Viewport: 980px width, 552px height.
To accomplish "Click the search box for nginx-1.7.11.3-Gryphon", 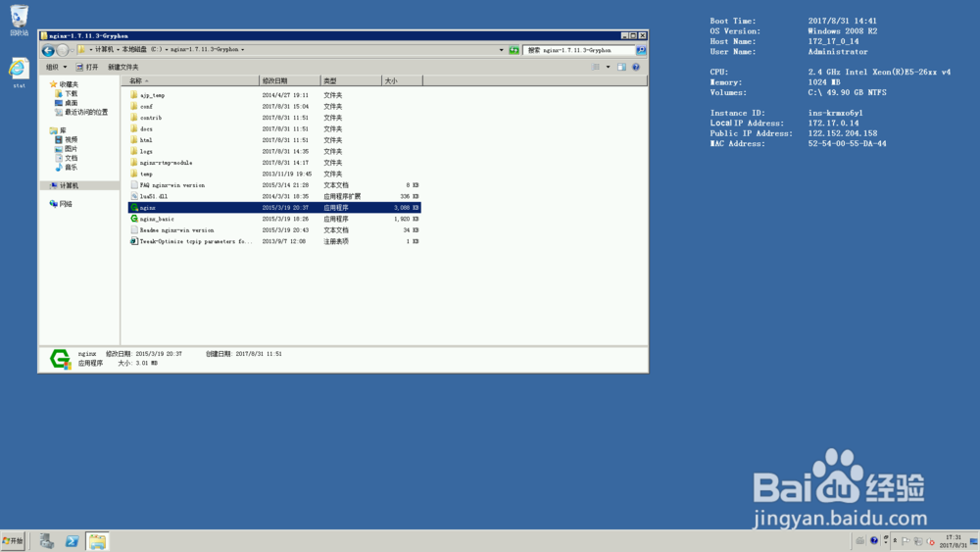I will (579, 50).
